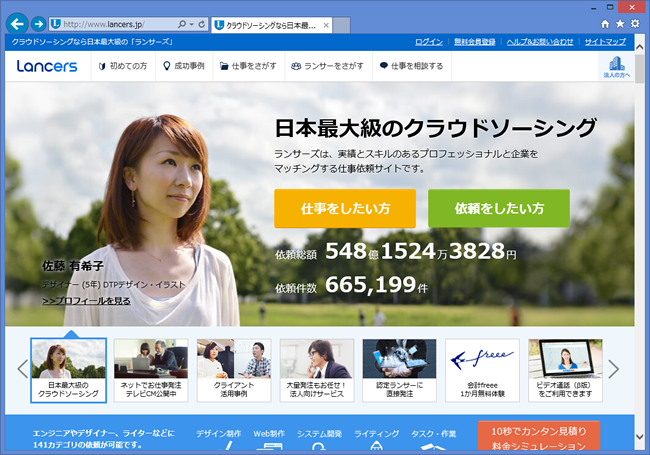This screenshot has width=650, height=455.
Task: Open the browser Home icon
Action: [604, 23]
